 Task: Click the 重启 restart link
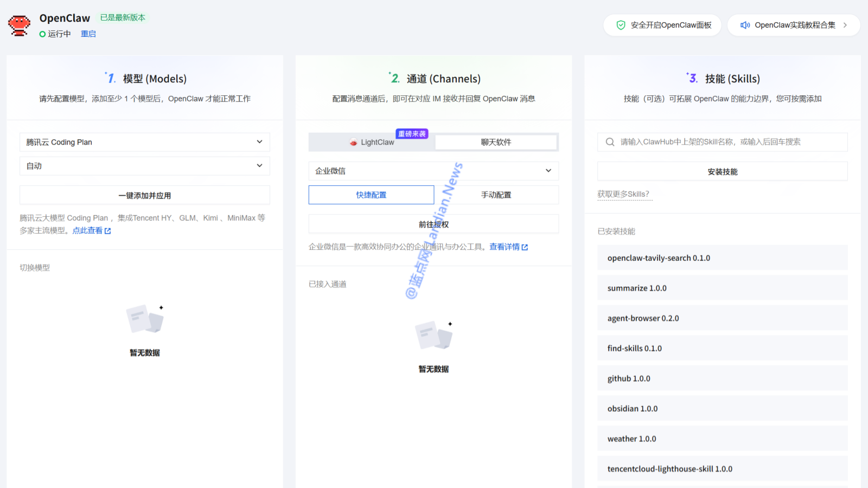pos(88,34)
